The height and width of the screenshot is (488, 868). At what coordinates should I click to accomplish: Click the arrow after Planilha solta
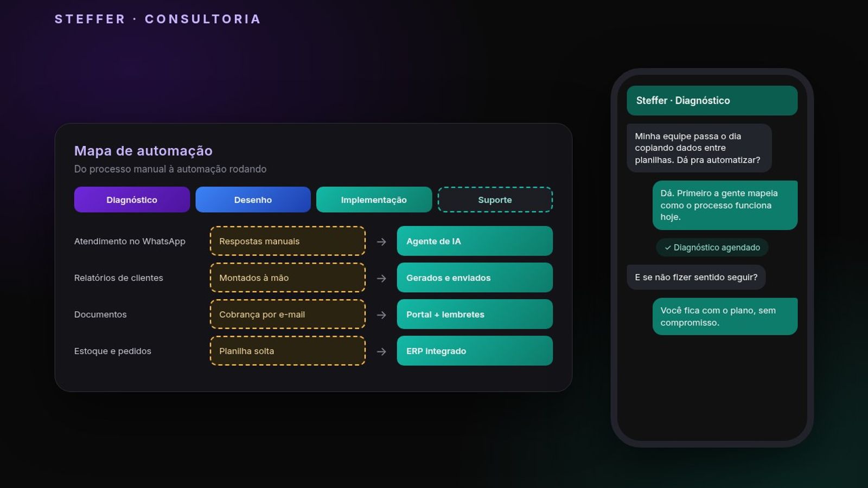coord(381,351)
